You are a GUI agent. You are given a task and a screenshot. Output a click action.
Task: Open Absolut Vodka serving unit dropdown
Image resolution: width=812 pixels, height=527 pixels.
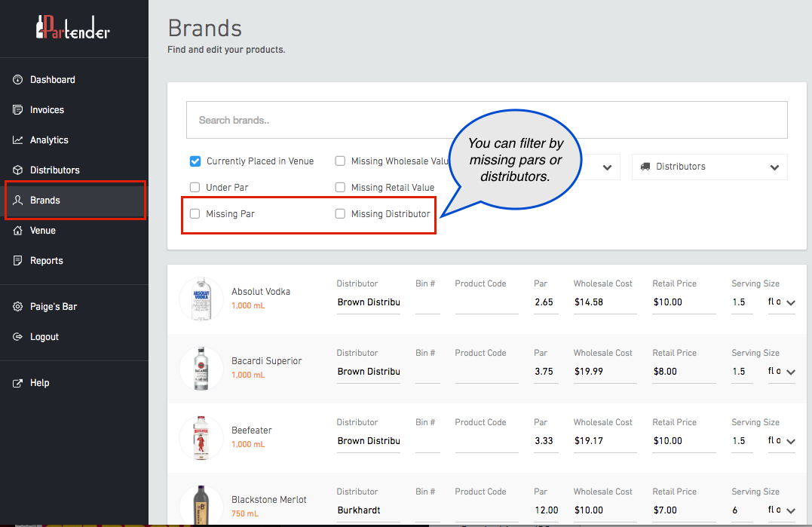781,302
